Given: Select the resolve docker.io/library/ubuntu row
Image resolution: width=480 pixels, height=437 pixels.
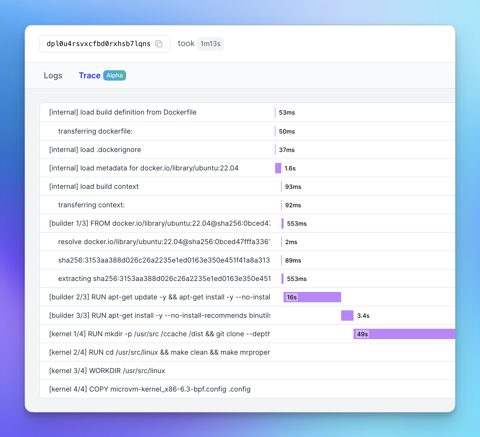Looking at the screenshot, I should point(248,242).
